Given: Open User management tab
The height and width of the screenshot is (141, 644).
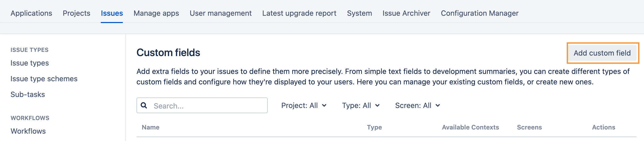Looking at the screenshot, I should (220, 13).
